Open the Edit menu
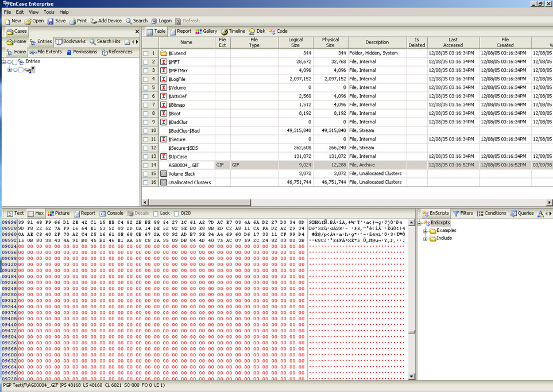This screenshot has height=392, width=553. [x=20, y=12]
